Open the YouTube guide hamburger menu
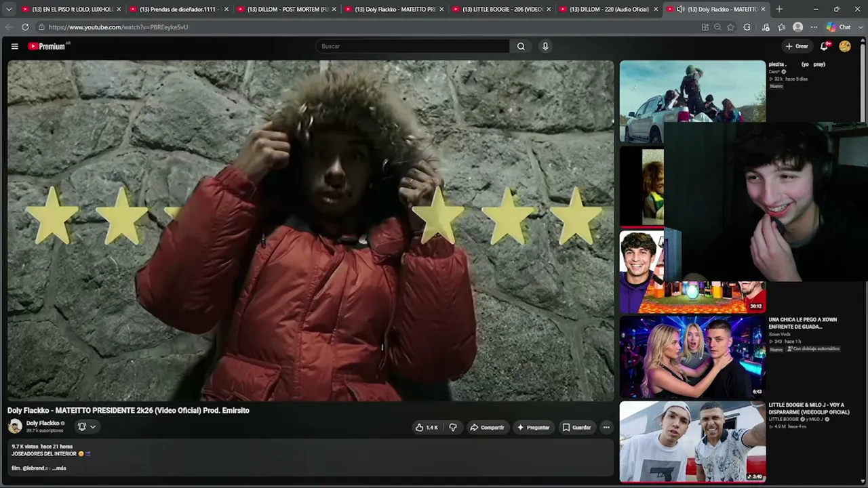 [14, 46]
